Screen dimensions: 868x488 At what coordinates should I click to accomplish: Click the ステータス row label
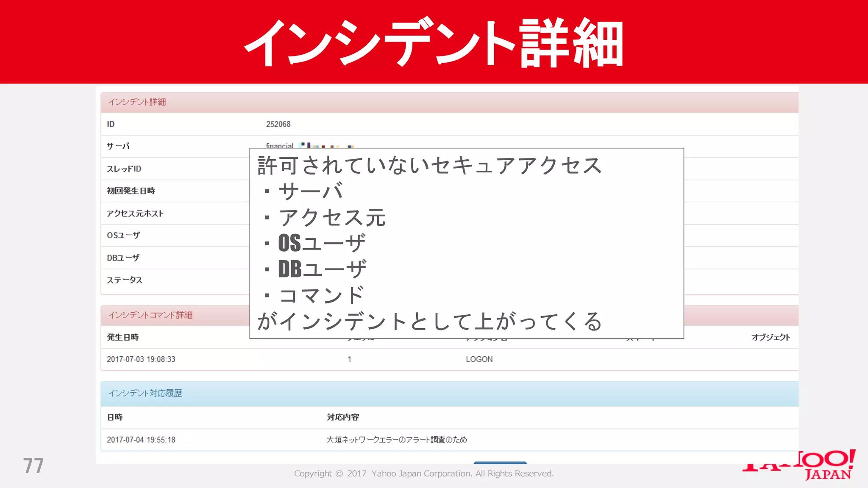(125, 280)
